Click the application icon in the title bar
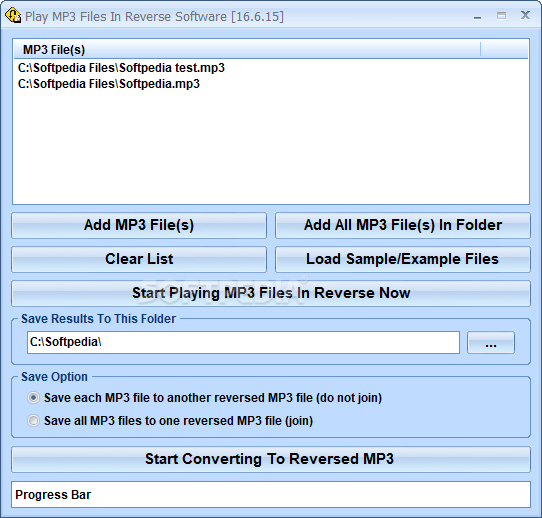Image resolution: width=542 pixels, height=518 pixels. pyautogui.click(x=13, y=16)
